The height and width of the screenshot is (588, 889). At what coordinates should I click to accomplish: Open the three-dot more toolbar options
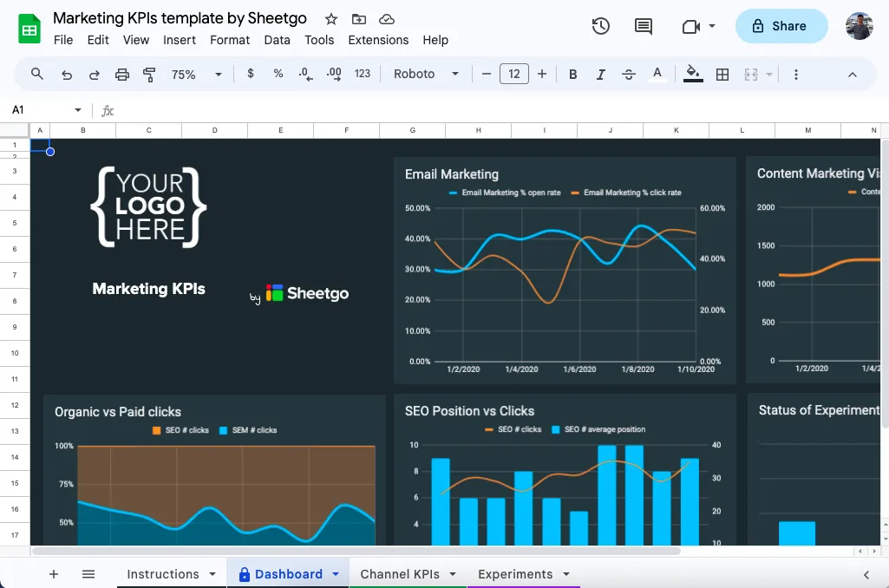point(796,75)
